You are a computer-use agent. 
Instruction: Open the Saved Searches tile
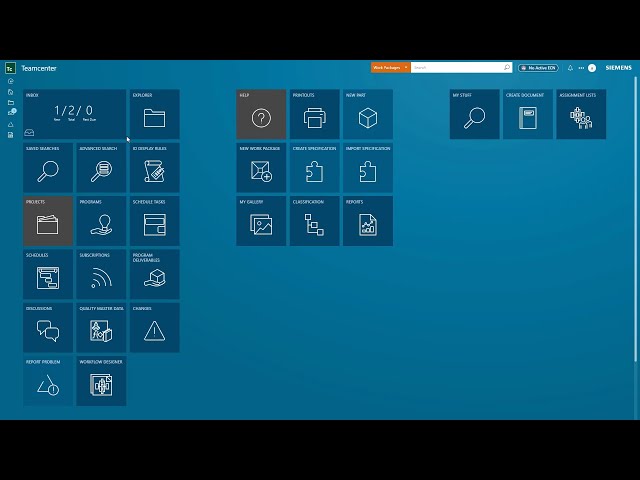click(48, 168)
